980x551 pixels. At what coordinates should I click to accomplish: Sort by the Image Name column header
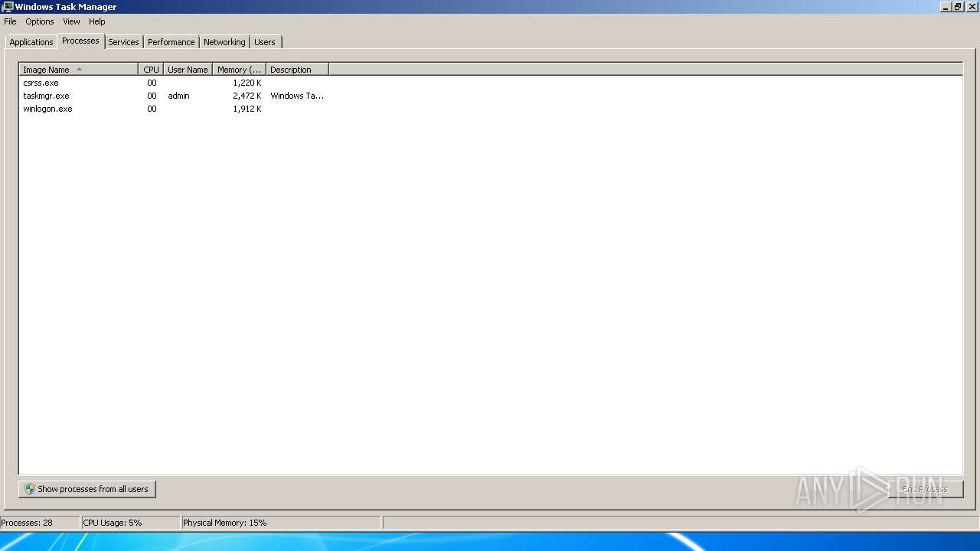(79, 70)
